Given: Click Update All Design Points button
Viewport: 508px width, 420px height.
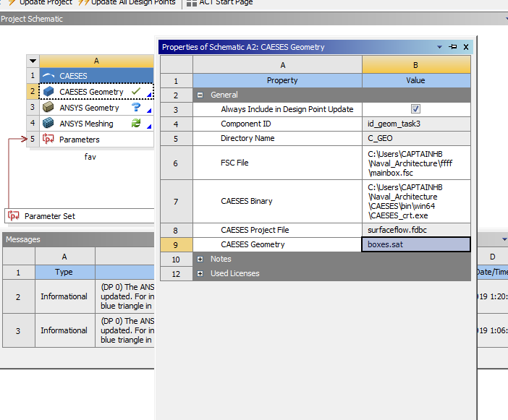Looking at the screenshot, I should (x=127, y=3).
